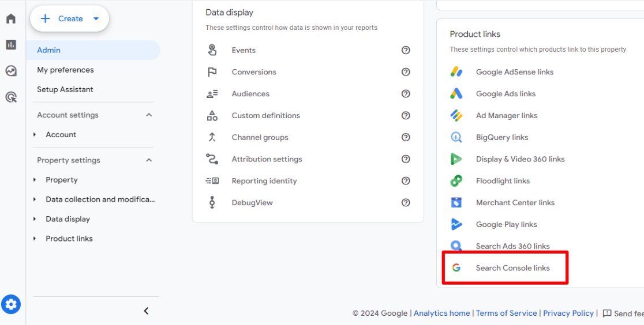Image resolution: width=644 pixels, height=325 pixels.
Task: Click the Google Ads logo icon
Action: click(x=456, y=93)
